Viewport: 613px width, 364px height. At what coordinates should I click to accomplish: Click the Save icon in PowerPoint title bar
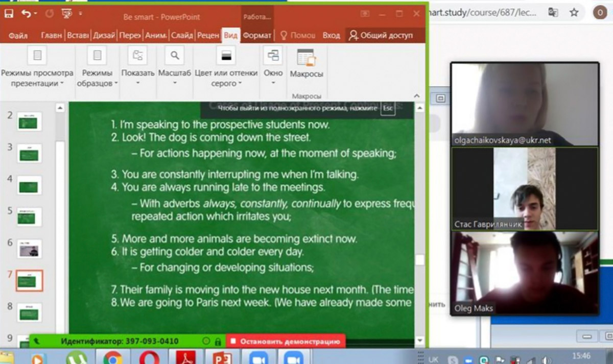[x=9, y=14]
